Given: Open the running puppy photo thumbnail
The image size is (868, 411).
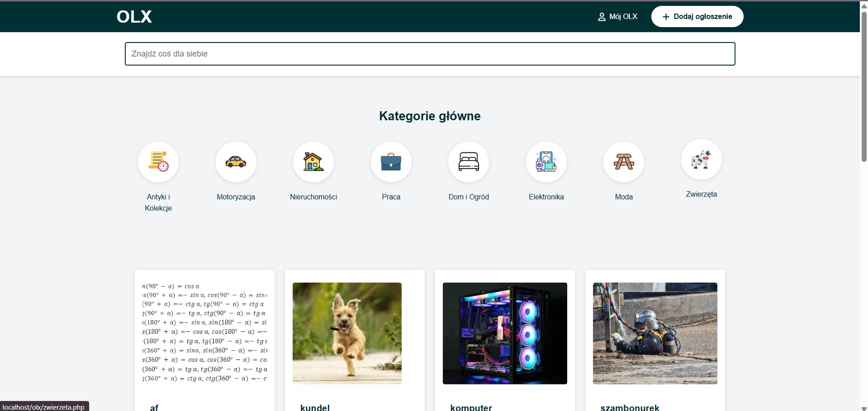Looking at the screenshot, I should pyautogui.click(x=346, y=333).
